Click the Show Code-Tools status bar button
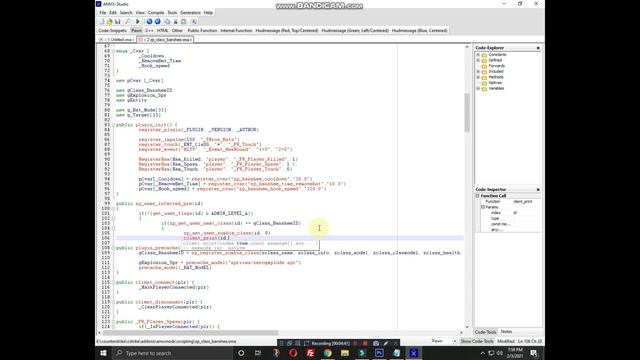Image resolution: width=640 pixels, height=360 pixels. pyautogui.click(x=477, y=341)
